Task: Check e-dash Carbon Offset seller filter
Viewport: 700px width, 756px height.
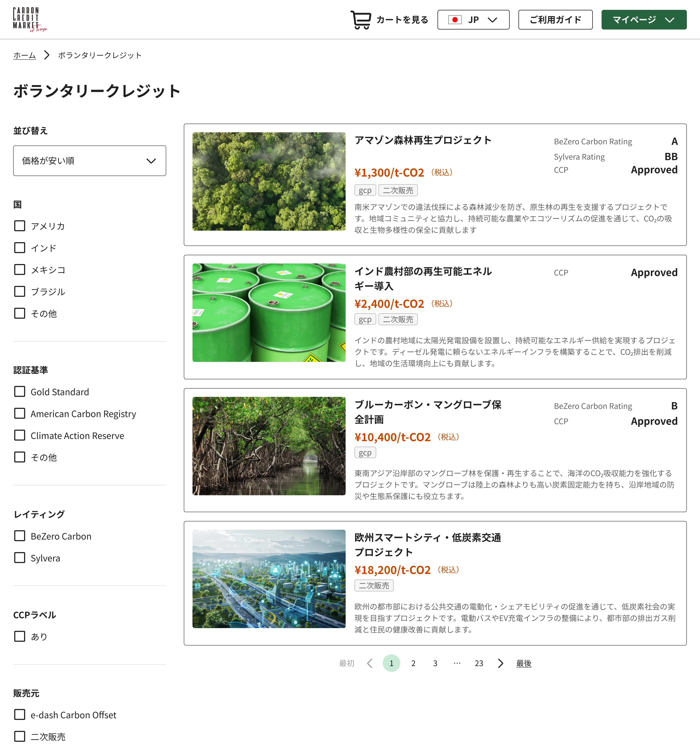Action: coord(20,715)
